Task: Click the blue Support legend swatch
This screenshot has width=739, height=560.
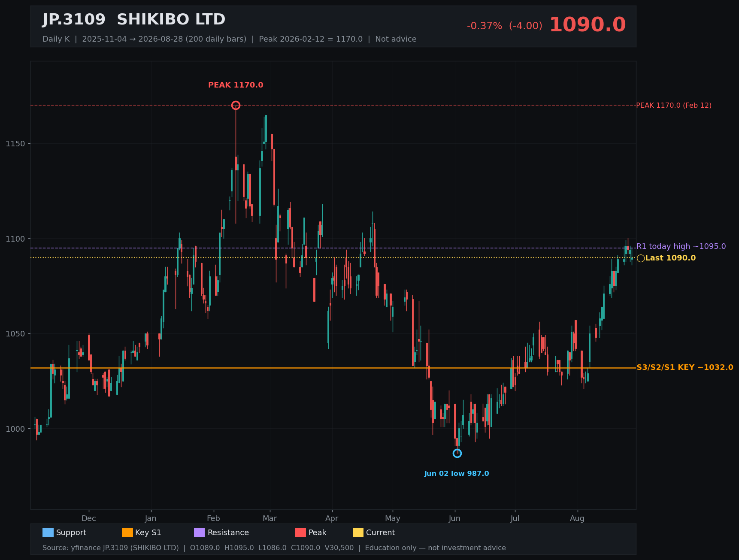Action: pos(48,533)
